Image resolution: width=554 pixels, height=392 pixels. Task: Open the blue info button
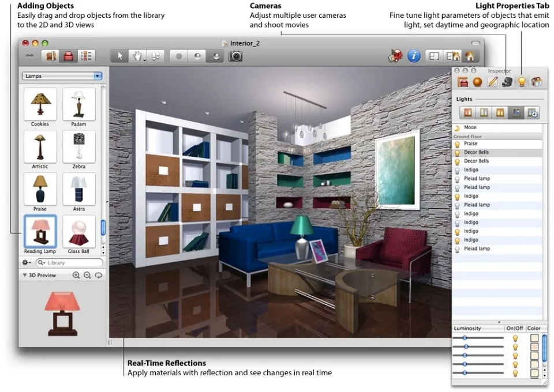tap(414, 56)
